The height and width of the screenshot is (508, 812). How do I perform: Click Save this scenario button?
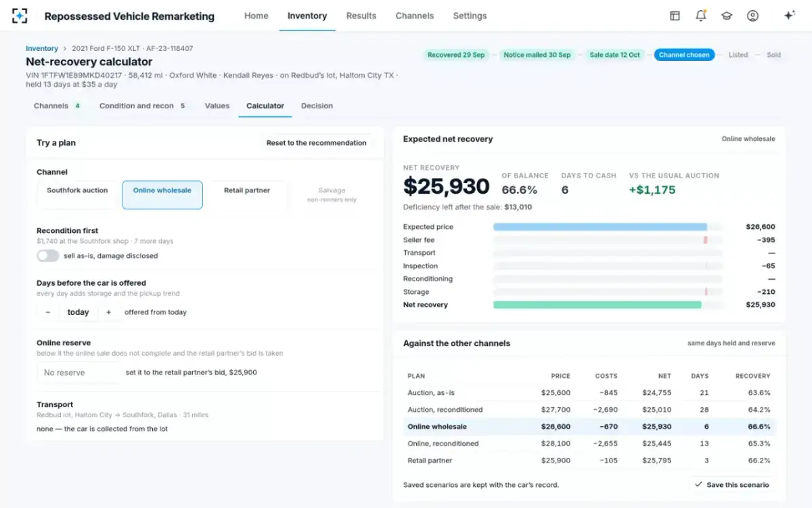click(732, 484)
